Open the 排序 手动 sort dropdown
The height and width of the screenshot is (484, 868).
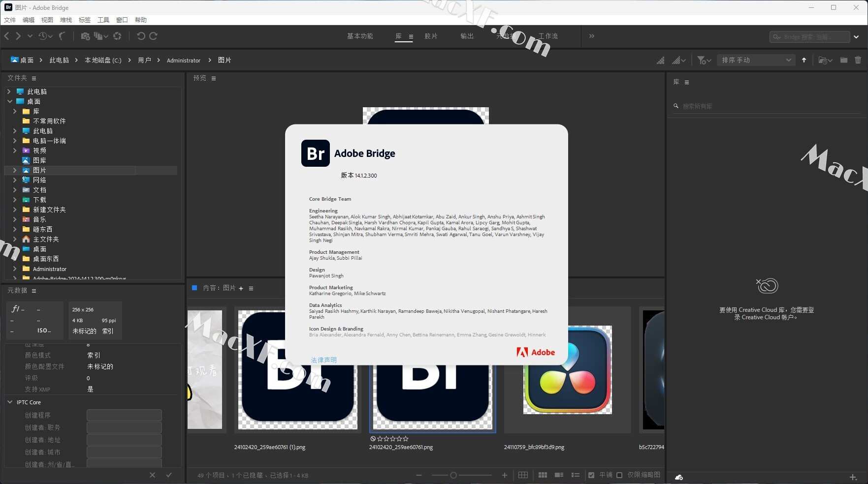pos(756,60)
